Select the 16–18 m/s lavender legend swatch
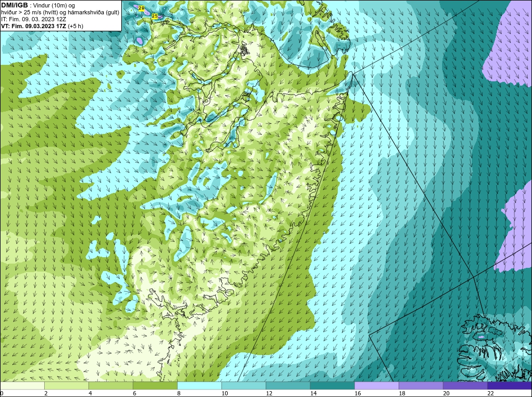 point(377,385)
